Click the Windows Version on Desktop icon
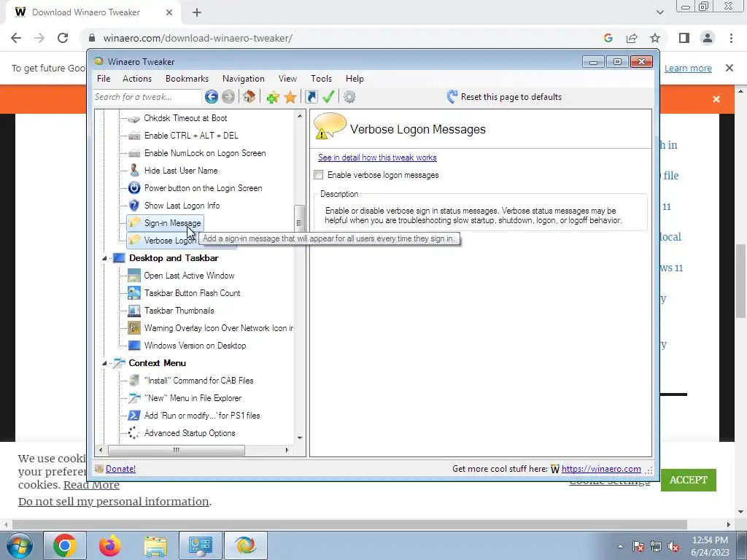Viewport: 747px width, 560px height. pos(134,346)
